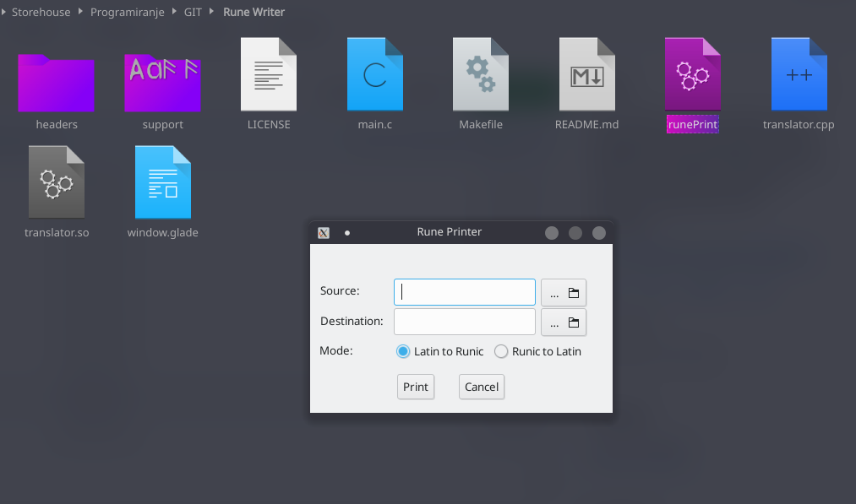Open the main.c source file

[374, 74]
